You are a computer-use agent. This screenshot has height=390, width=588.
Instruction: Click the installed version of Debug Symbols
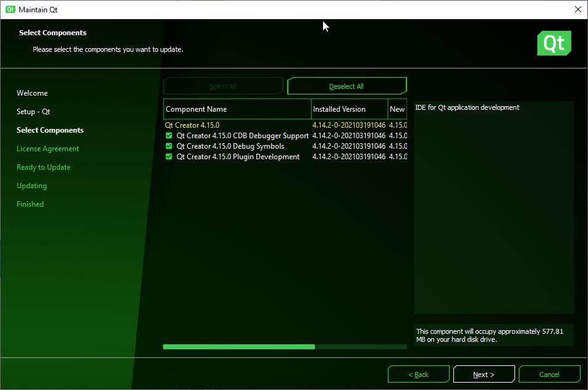tap(349, 146)
